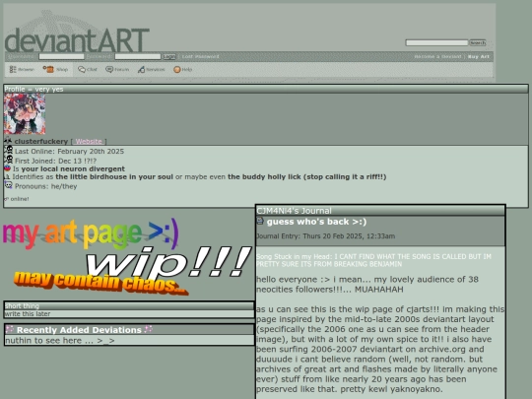Click the round face icon beside neuron divergent
The width and height of the screenshot is (532, 399).
8,167
